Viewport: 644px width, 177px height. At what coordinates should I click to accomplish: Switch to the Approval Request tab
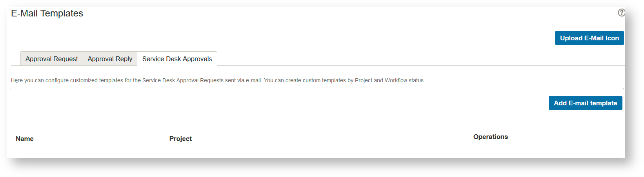point(51,59)
